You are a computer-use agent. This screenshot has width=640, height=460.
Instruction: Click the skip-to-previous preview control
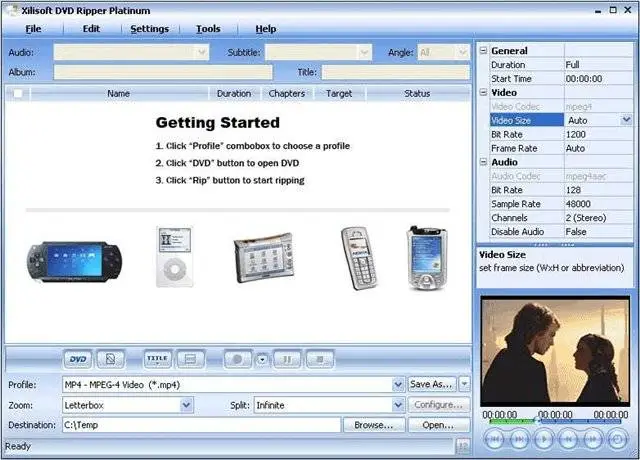click(x=494, y=439)
